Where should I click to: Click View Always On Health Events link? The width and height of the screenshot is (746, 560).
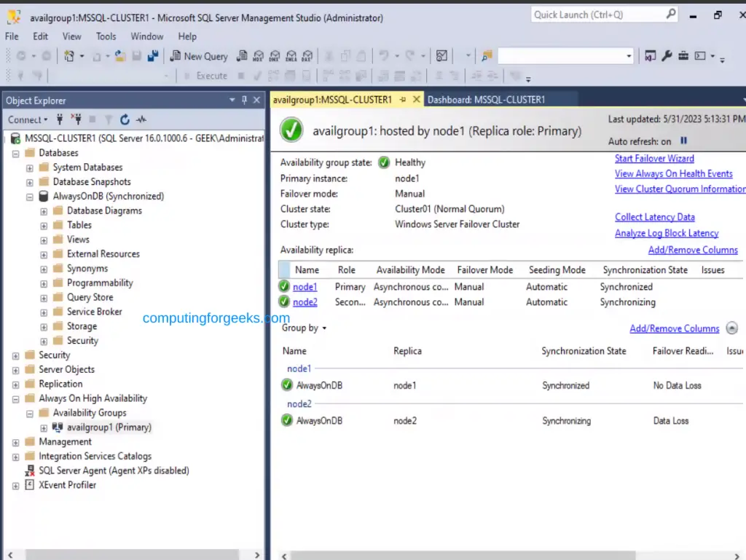pos(673,173)
